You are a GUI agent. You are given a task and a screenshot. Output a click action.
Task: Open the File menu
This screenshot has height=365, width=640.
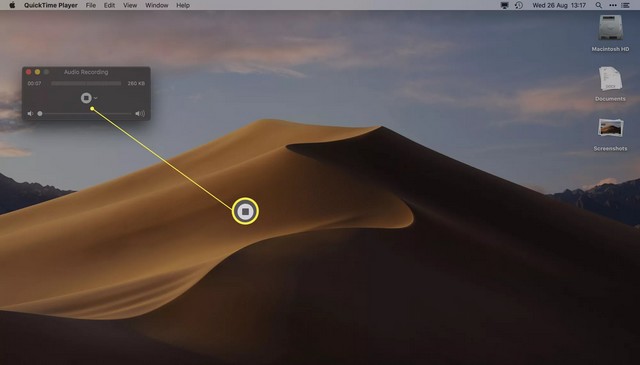(x=91, y=5)
